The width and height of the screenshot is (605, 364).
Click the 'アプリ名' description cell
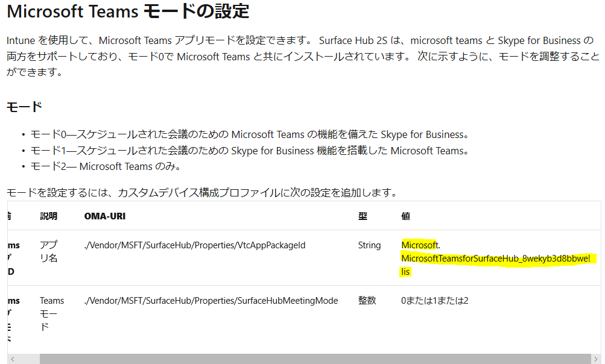coord(49,251)
